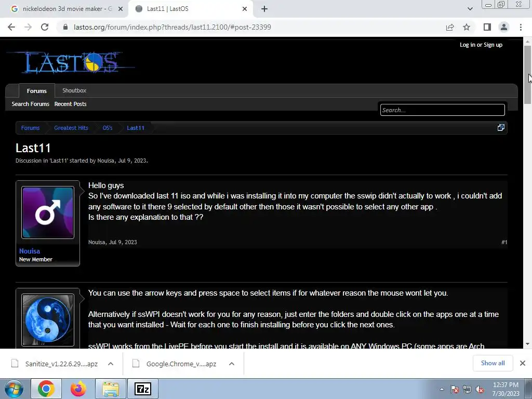Reload the LastOS page
Image resolution: width=532 pixels, height=399 pixels.
pyautogui.click(x=45, y=27)
